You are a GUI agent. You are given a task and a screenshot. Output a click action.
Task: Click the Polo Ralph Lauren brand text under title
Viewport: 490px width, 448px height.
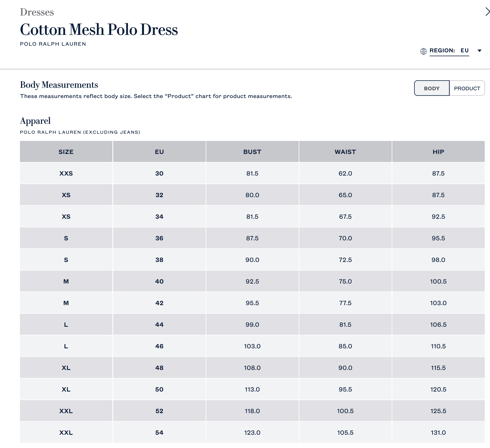coord(53,44)
